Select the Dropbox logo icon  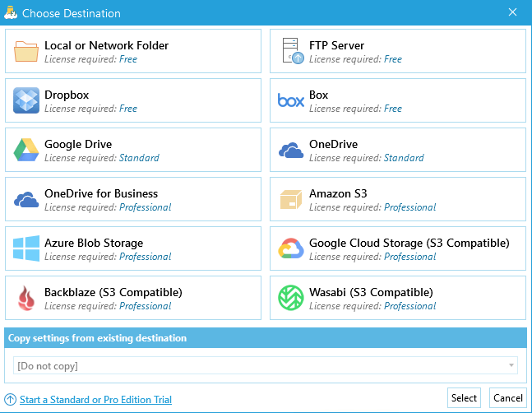tap(26, 100)
